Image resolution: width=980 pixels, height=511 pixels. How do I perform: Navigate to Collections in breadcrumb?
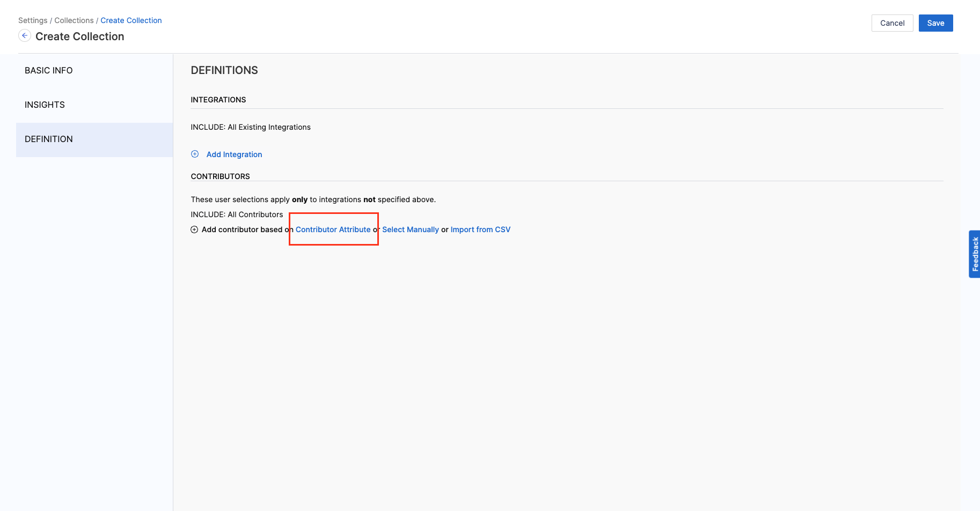coord(74,20)
